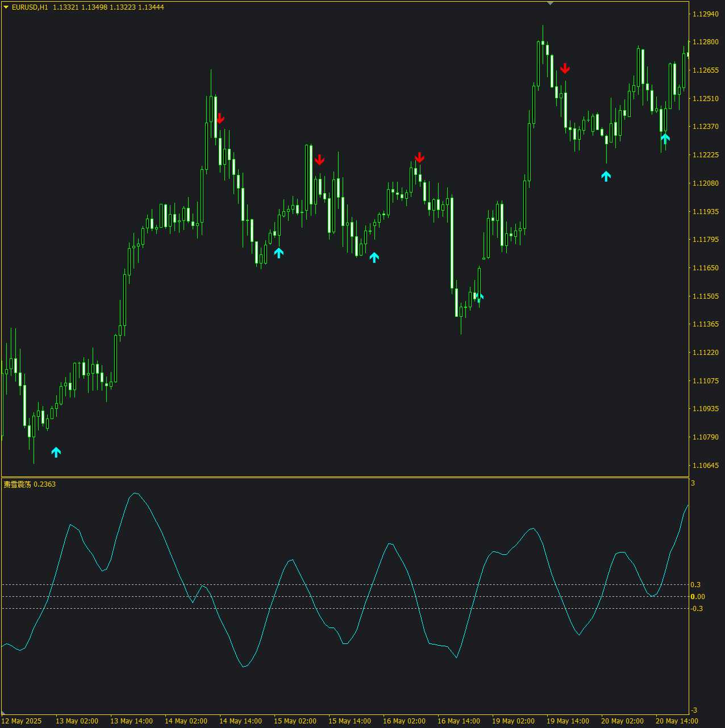Image resolution: width=725 pixels, height=728 pixels.
Task: Click the OHLC values 1.13321 1.13498 1.13223 1.13444
Action: 109,7
